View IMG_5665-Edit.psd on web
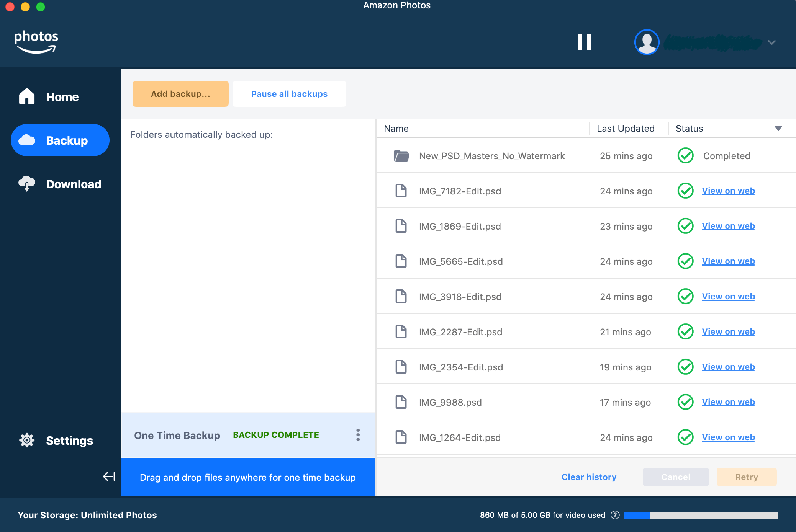The height and width of the screenshot is (532, 796). point(728,261)
